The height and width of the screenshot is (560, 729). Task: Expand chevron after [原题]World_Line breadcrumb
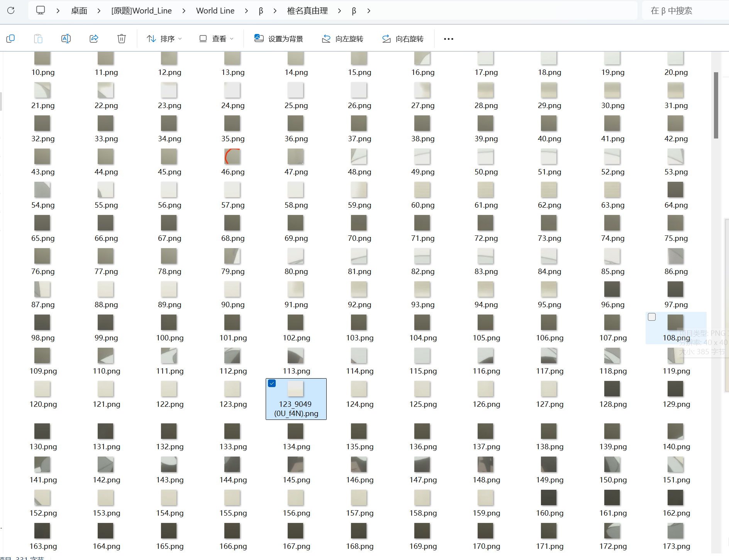[x=184, y=11]
